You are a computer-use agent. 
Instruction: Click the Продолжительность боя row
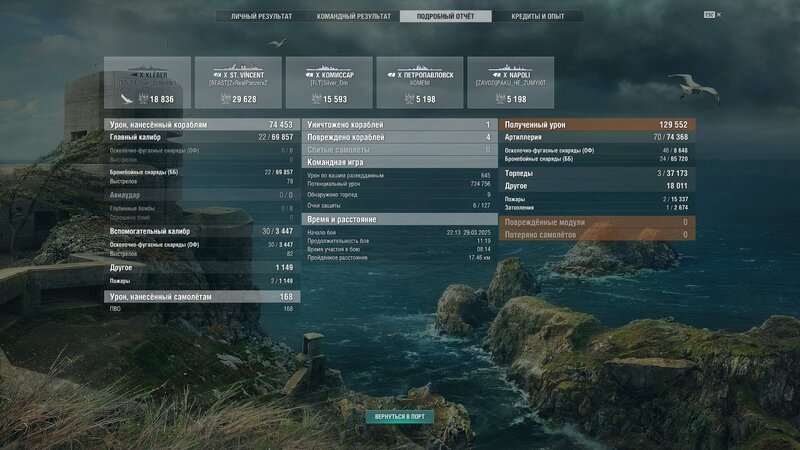pyautogui.click(x=399, y=241)
